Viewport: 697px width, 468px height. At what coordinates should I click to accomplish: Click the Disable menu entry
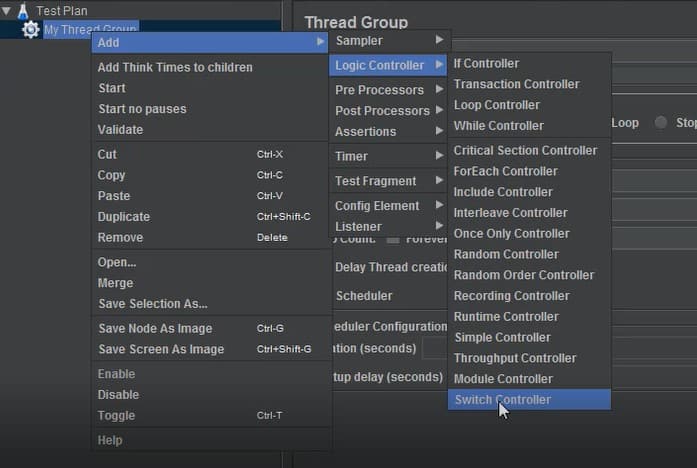(x=210, y=395)
